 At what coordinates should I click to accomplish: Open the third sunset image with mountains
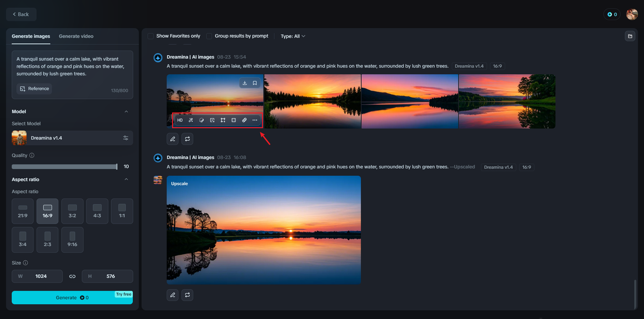coord(410,101)
